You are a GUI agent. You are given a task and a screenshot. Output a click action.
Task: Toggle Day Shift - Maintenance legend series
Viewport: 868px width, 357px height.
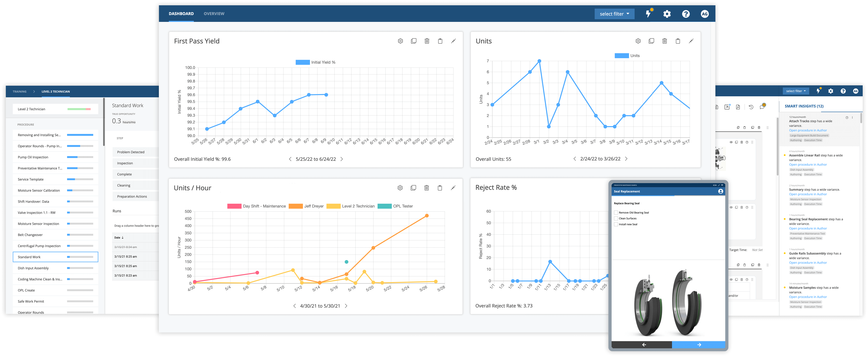coord(256,206)
